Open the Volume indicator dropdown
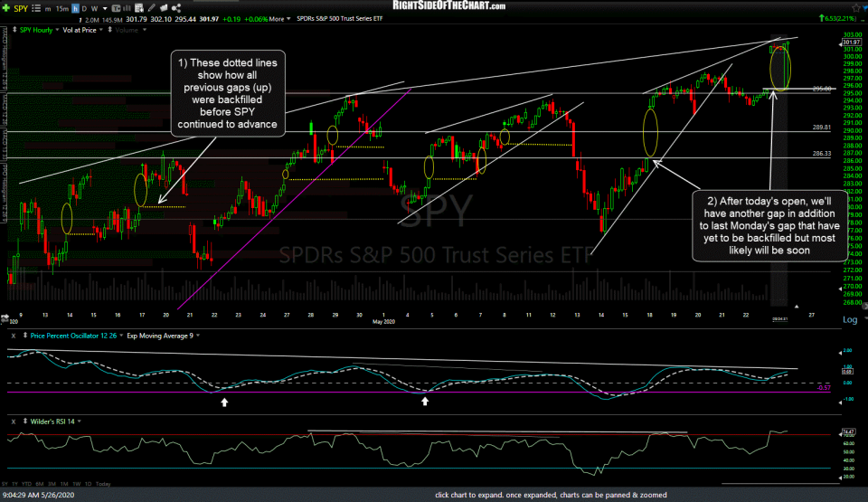 (145, 30)
